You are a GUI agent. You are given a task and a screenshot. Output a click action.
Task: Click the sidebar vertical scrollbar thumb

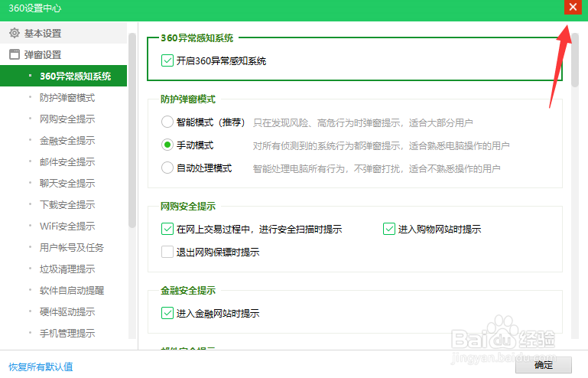(132, 131)
